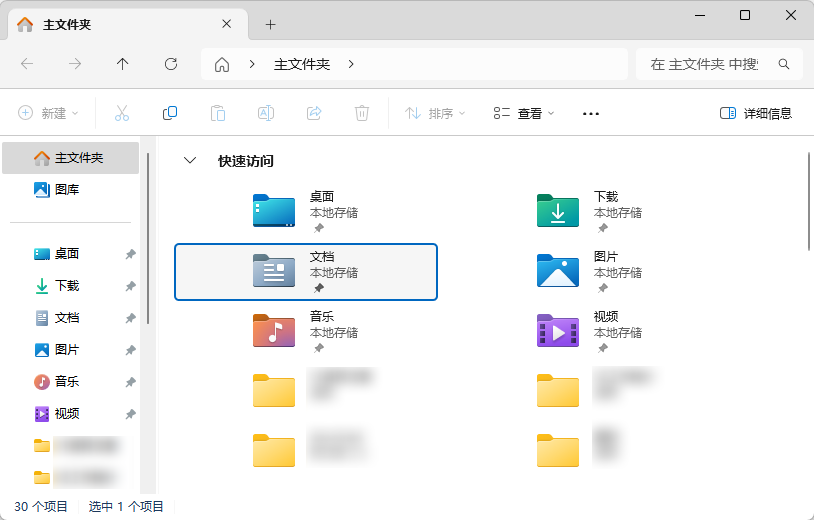Click the Share icon in toolbar
The height and width of the screenshot is (520, 814).
(314, 113)
